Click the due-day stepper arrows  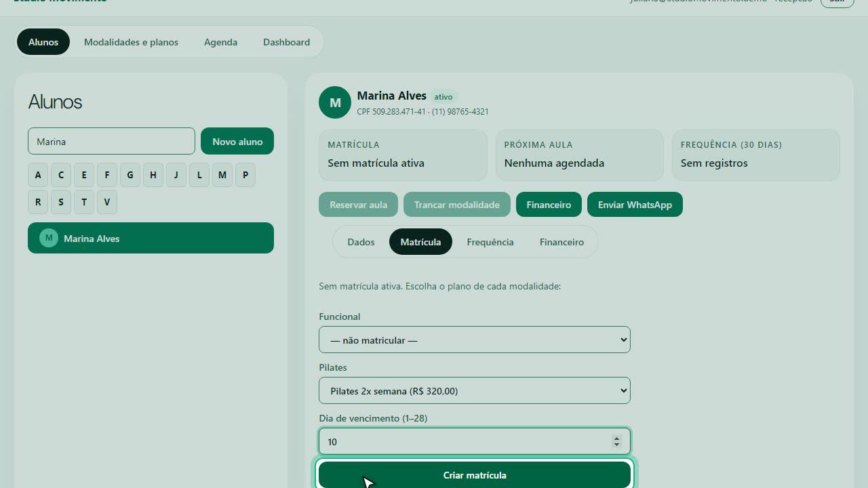click(616, 441)
